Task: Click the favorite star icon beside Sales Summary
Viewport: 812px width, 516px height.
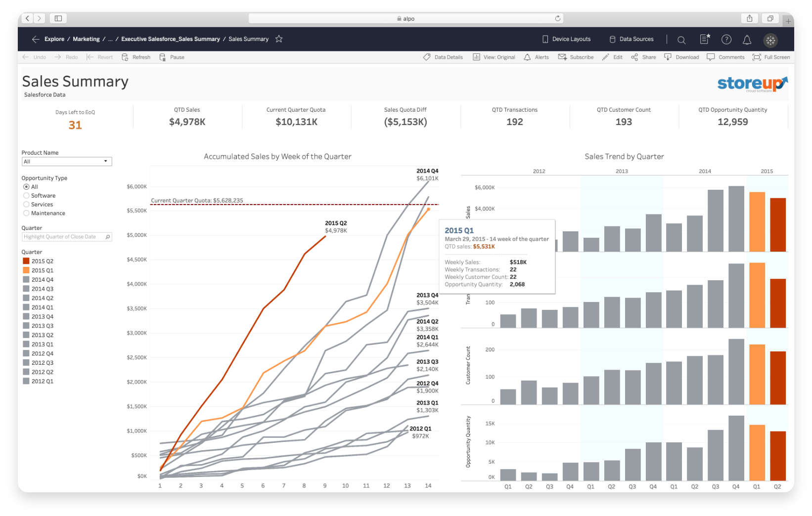Action: (x=279, y=39)
